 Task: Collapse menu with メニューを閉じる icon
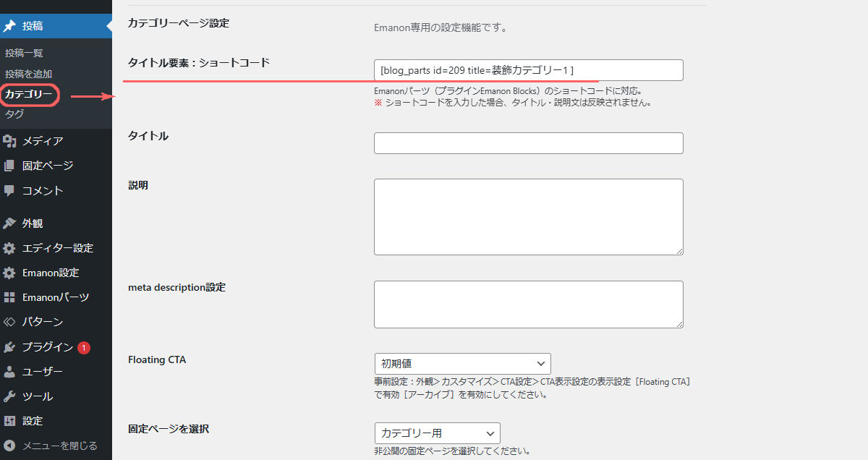9,446
